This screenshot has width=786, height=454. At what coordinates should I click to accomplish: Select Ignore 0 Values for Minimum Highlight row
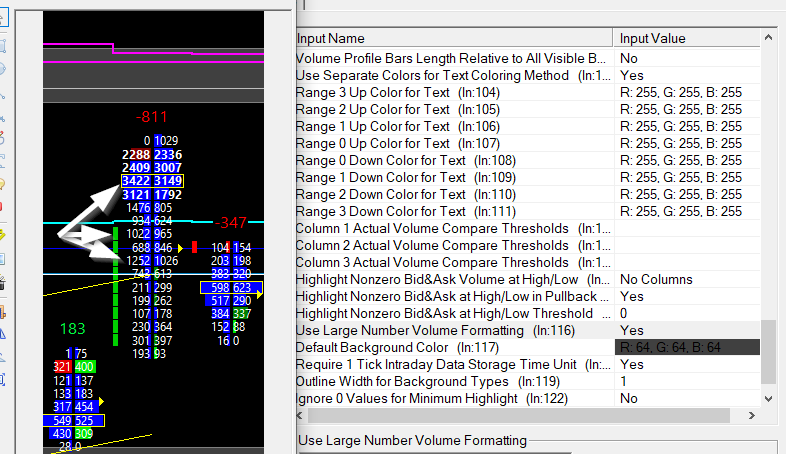click(x=455, y=399)
